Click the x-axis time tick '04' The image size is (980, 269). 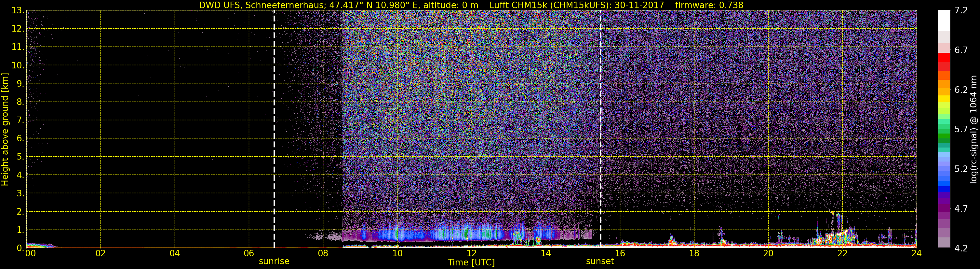tap(175, 253)
